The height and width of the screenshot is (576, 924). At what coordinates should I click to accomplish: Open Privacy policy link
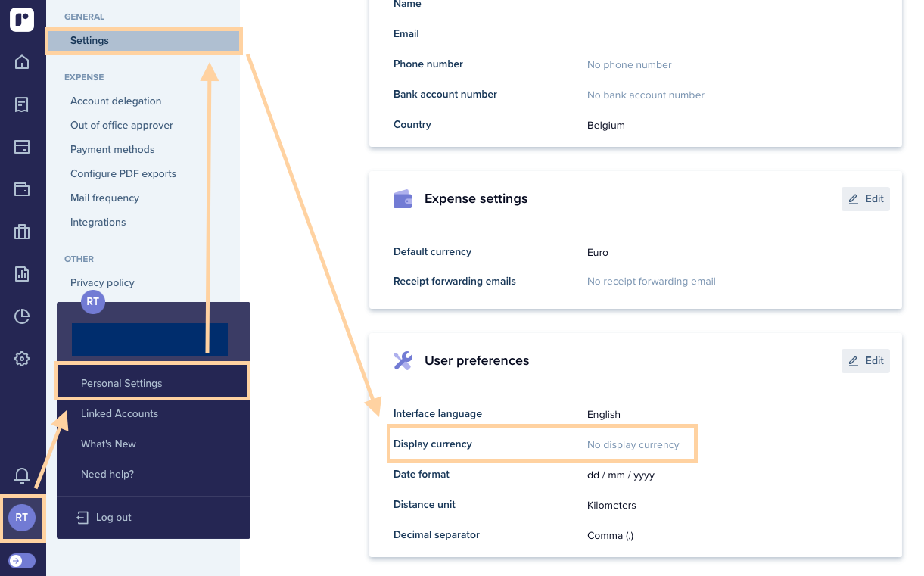pos(102,282)
